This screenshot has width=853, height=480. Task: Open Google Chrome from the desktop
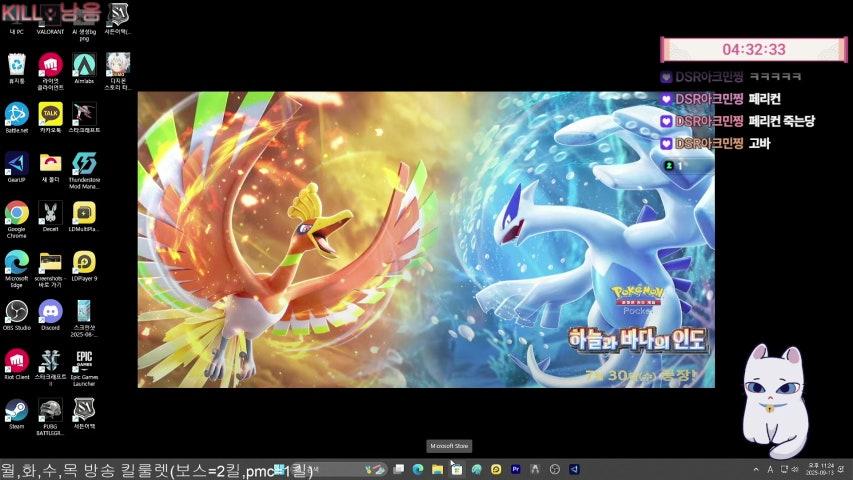pyautogui.click(x=17, y=219)
